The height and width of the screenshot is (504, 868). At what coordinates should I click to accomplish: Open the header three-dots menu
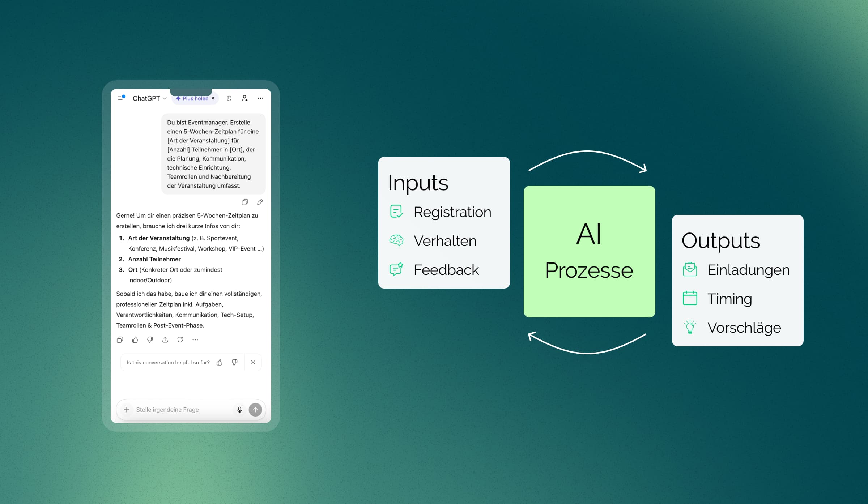pyautogui.click(x=260, y=98)
